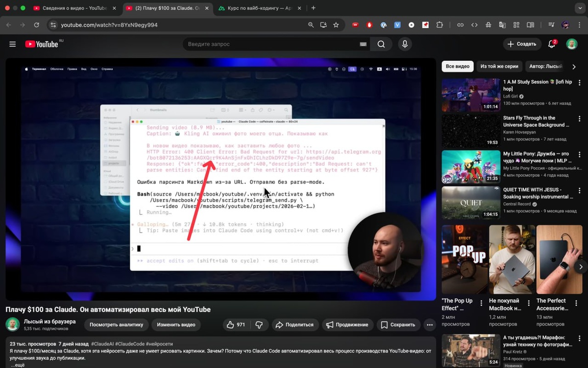Click the translate toolbar icon
The height and width of the screenshot is (368, 588).
click(502, 25)
